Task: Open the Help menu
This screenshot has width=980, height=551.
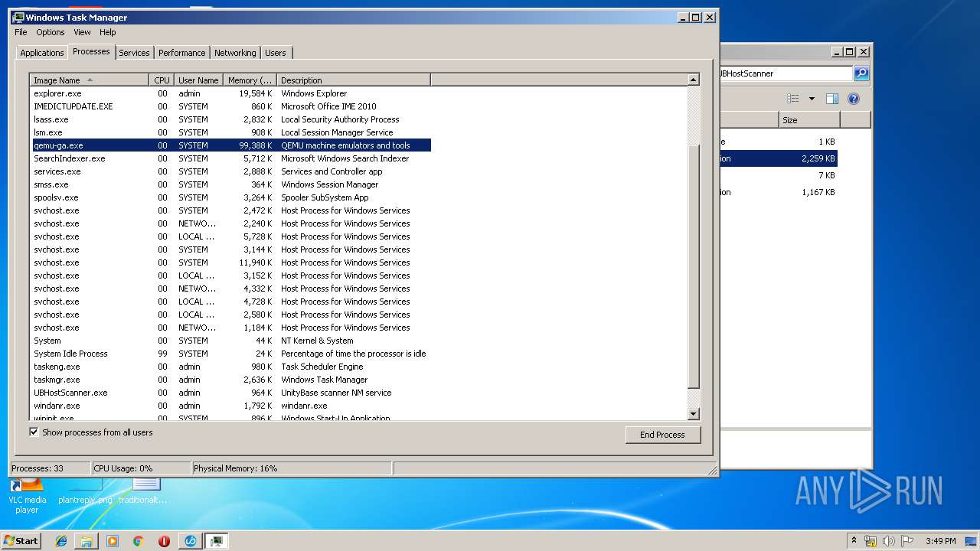Action: coord(107,32)
